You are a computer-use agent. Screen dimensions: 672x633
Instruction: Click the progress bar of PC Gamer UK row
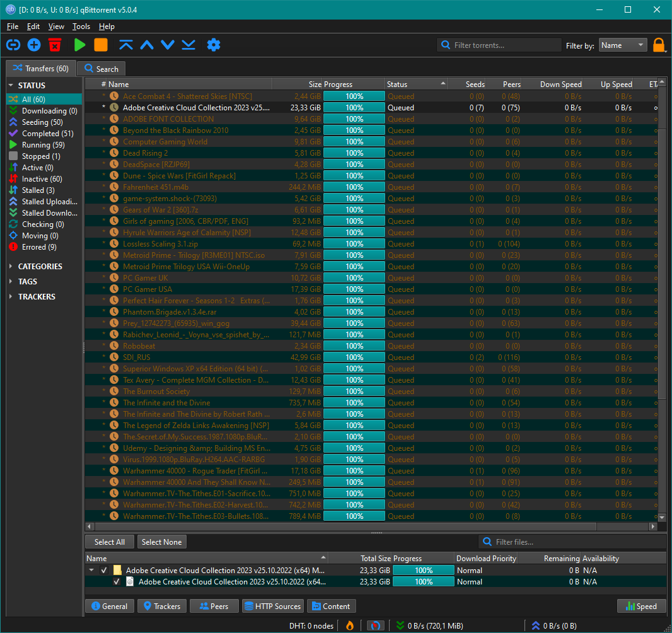coord(354,278)
